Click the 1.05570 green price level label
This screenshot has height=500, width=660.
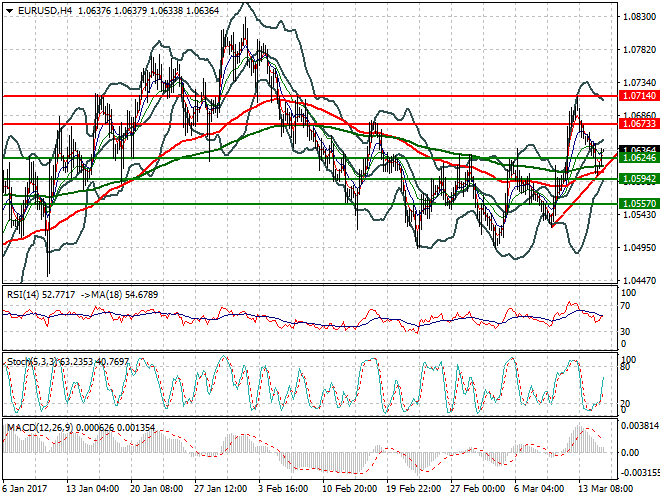639,204
